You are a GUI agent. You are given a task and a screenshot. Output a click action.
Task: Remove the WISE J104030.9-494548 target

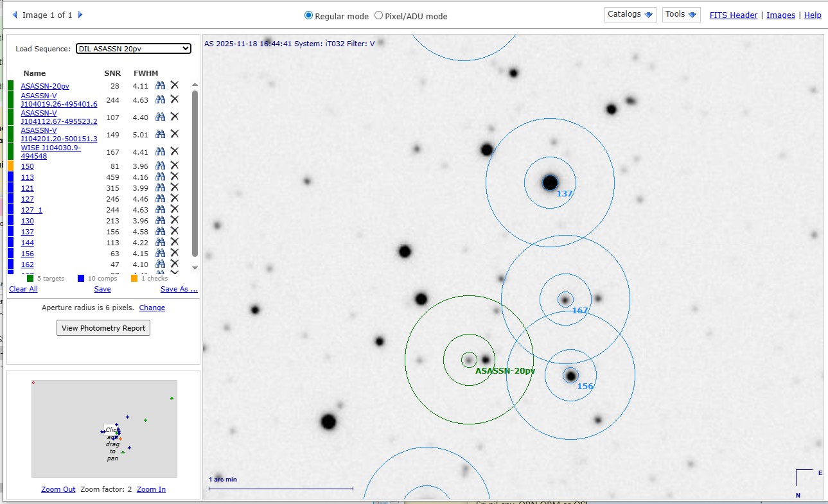tap(174, 152)
